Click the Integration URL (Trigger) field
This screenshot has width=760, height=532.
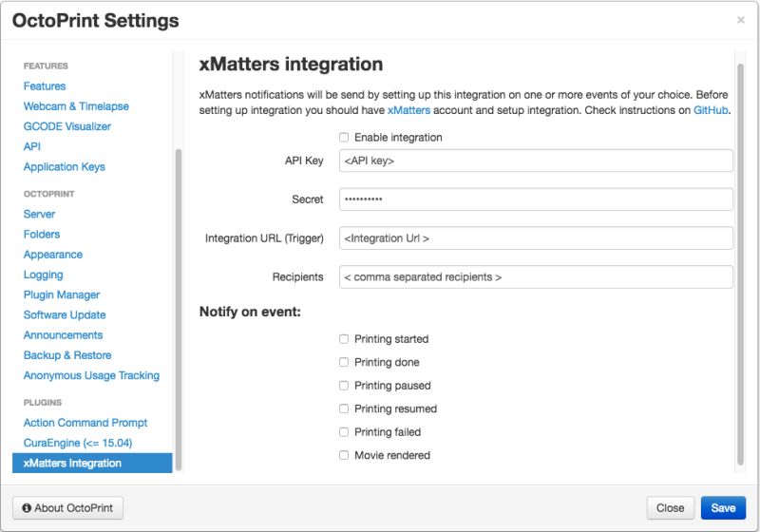[536, 237]
